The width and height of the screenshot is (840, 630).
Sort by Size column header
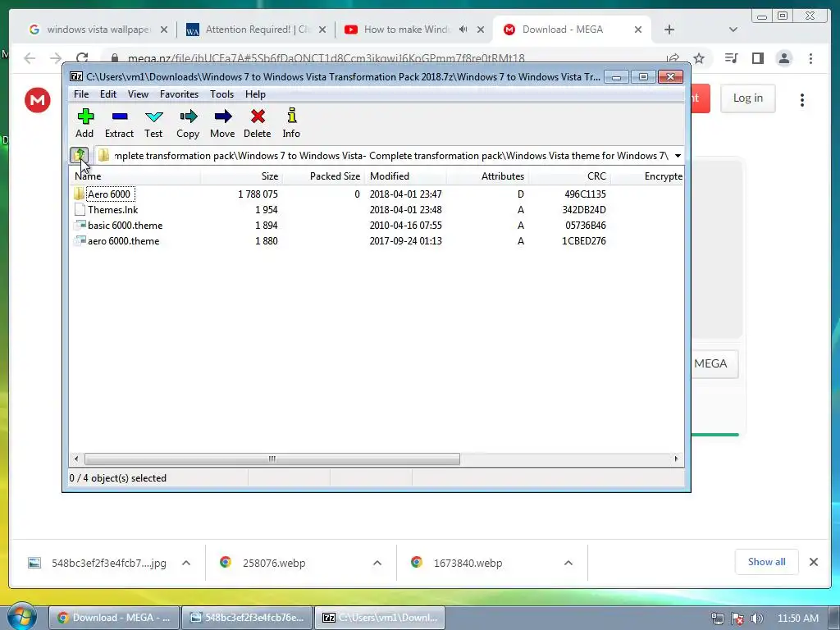242,176
